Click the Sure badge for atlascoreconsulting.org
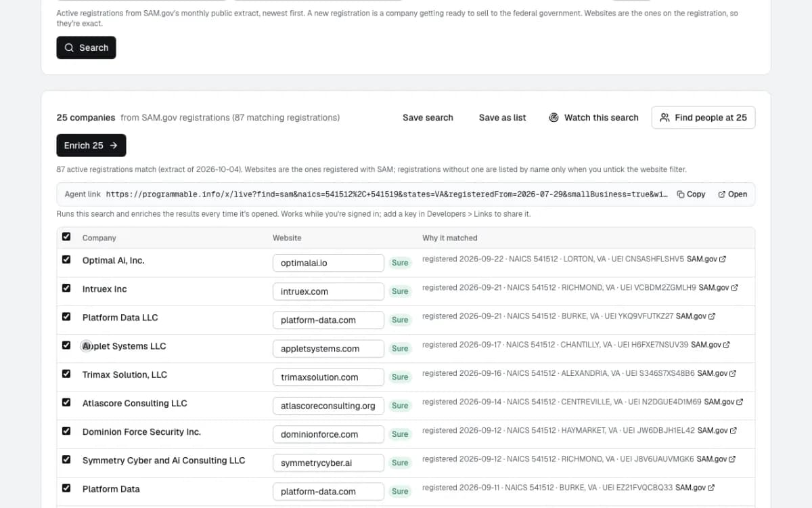The height and width of the screenshot is (508, 812). [x=400, y=405]
